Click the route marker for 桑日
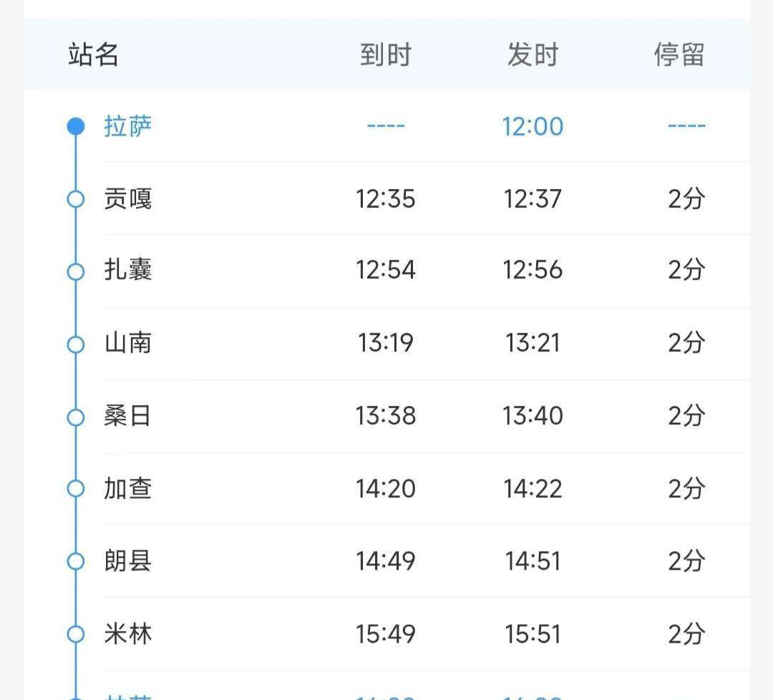Viewport: 773px width, 700px height. click(76, 417)
